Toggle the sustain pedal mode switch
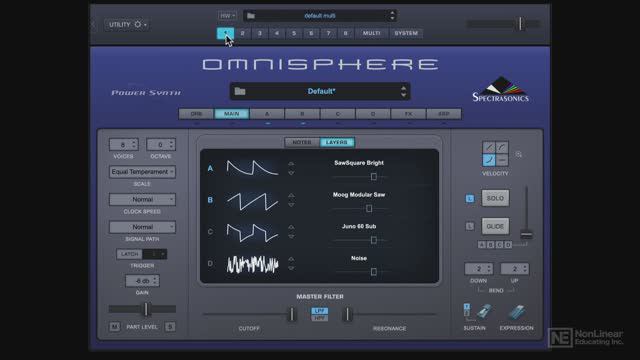This screenshot has height=360, width=640. pos(467,309)
